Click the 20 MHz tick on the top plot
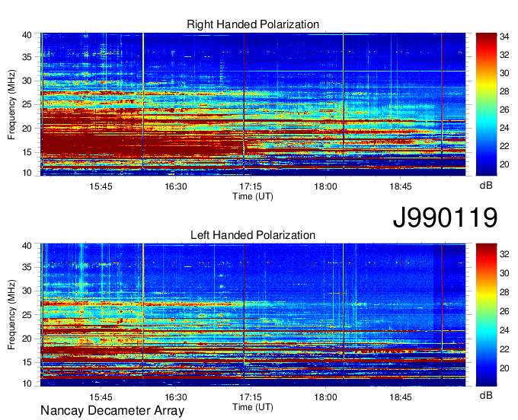The image size is (518, 420). (27, 129)
